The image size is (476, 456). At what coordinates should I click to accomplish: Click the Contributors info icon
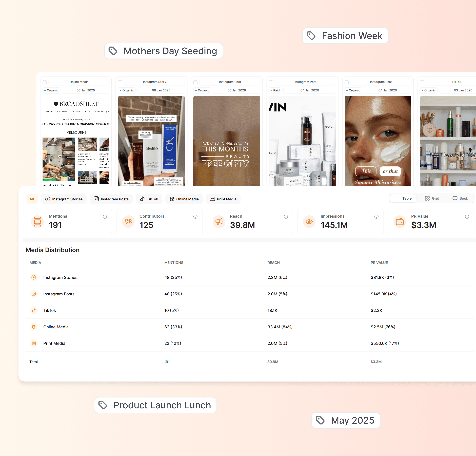(x=195, y=216)
